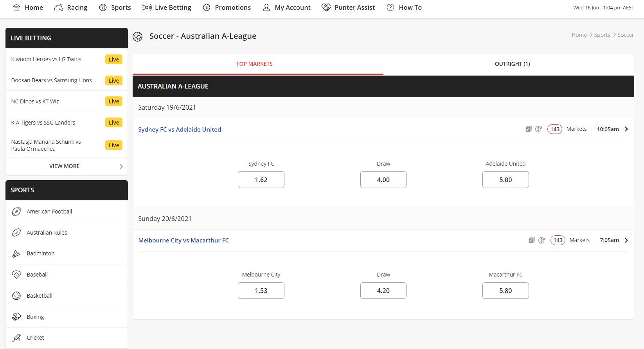
Task: Click Home in the breadcrumb
Action: 579,35
